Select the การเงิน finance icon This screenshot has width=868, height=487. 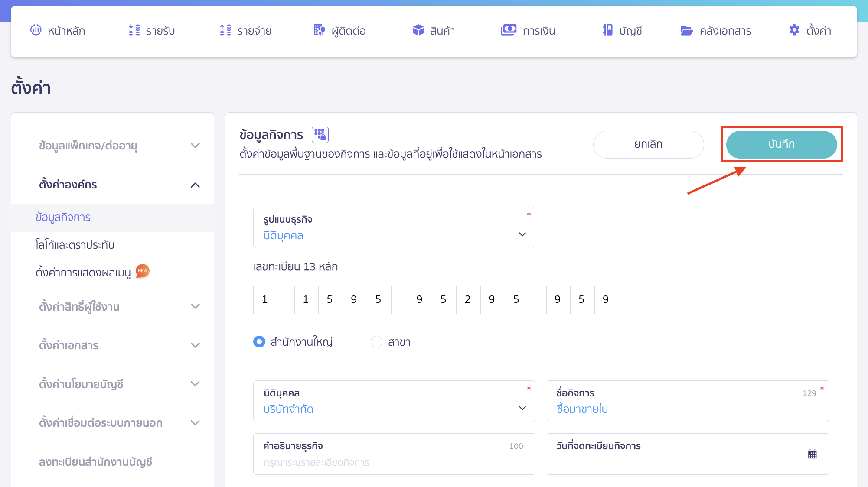(x=509, y=30)
